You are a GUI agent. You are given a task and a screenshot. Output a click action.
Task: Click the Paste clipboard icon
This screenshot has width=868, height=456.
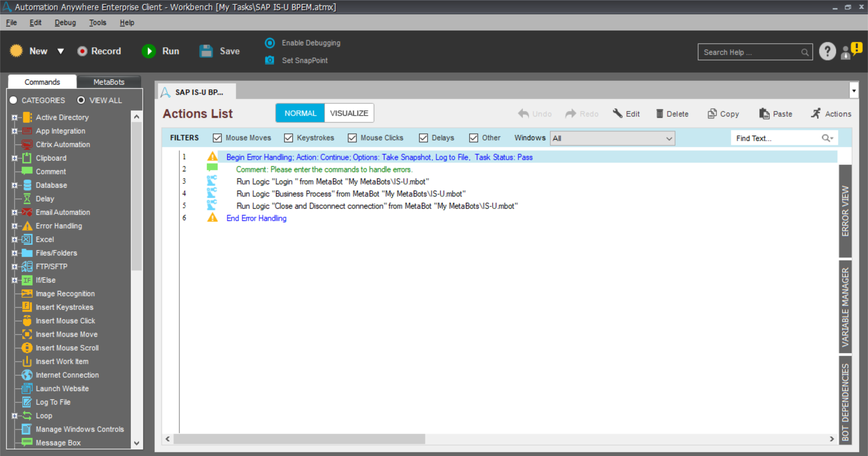pos(764,113)
